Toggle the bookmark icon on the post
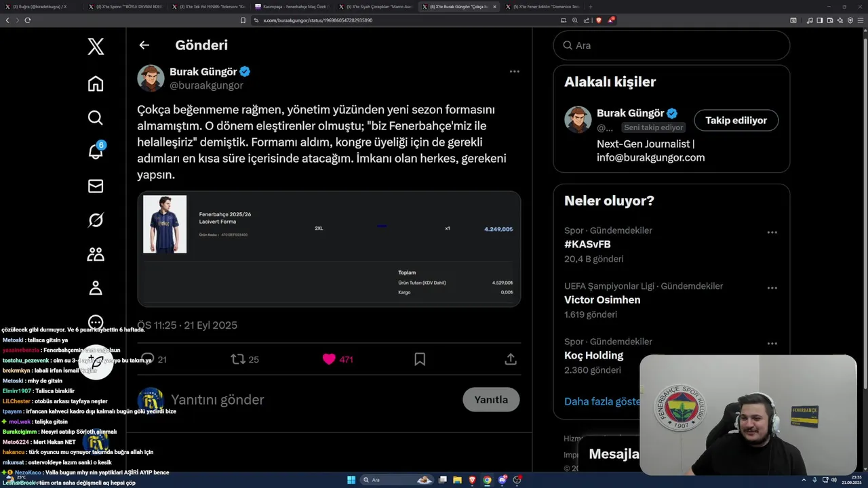The width and height of the screenshot is (868, 488). [x=420, y=359]
